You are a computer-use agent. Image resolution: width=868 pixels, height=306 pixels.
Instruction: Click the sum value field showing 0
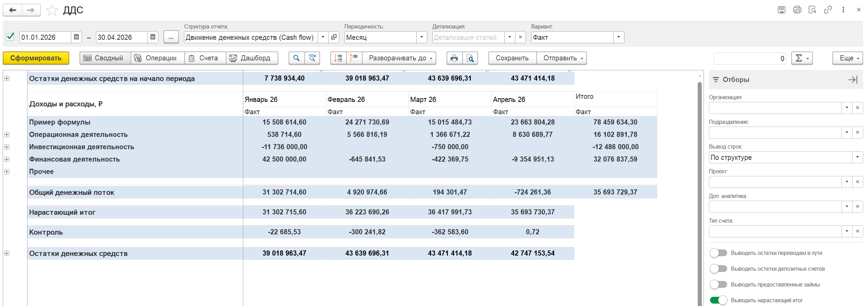pyautogui.click(x=750, y=58)
